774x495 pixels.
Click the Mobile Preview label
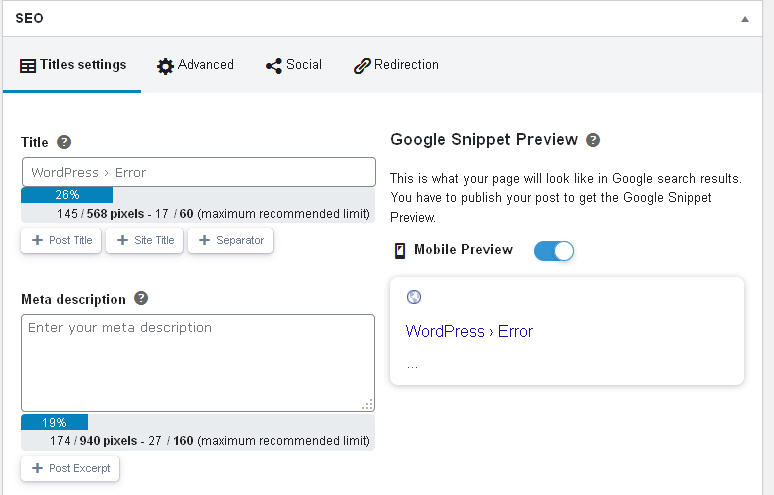[464, 249]
